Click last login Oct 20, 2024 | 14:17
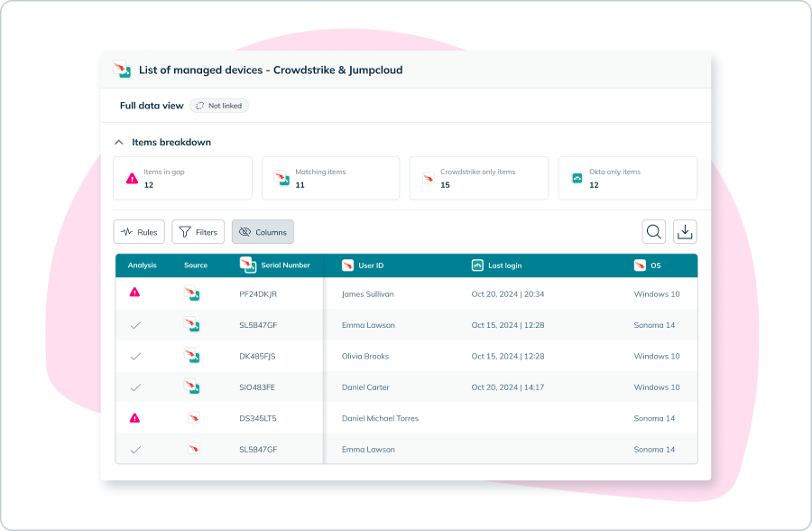The width and height of the screenshot is (812, 531). [507, 387]
